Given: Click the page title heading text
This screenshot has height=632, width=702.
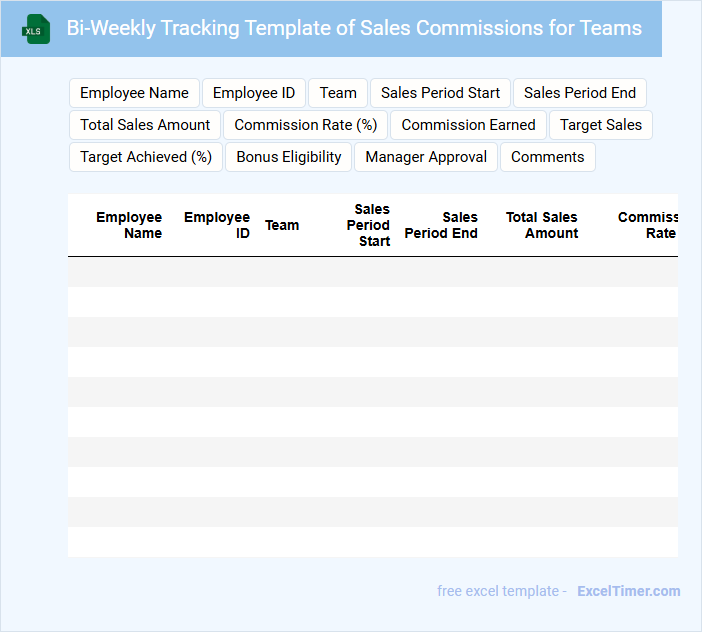Looking at the screenshot, I should click(354, 28).
